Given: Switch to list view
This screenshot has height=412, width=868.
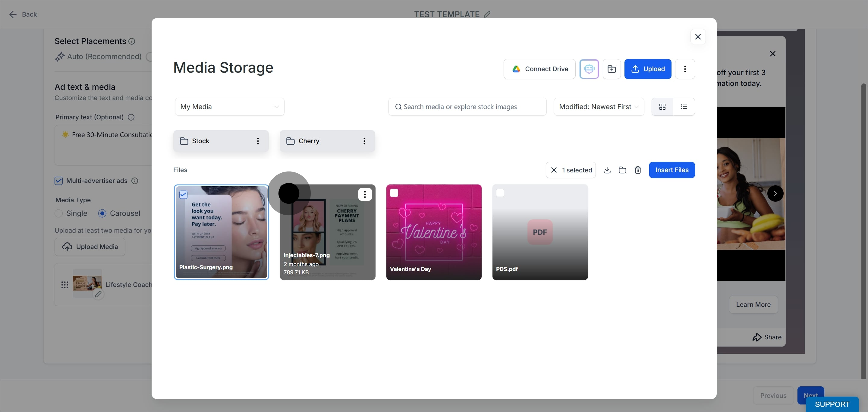Looking at the screenshot, I should [684, 107].
